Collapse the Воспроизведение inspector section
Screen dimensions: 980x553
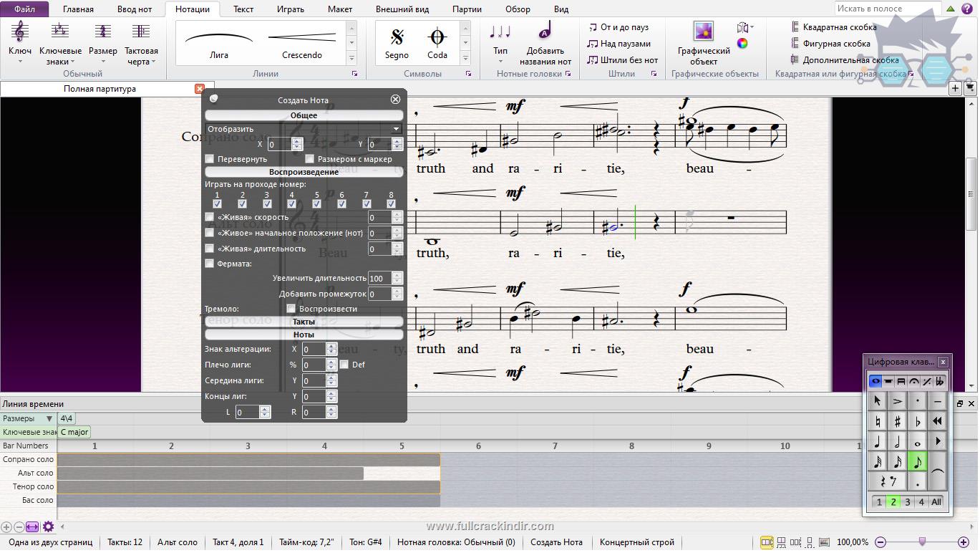304,172
